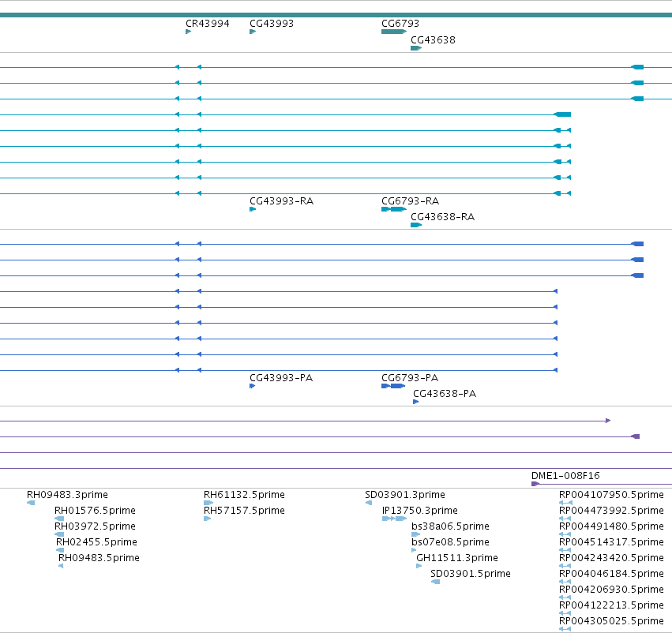Click the SD03901.3prime EST glyph
Viewport: 672px width, 633px height.
pos(369,503)
